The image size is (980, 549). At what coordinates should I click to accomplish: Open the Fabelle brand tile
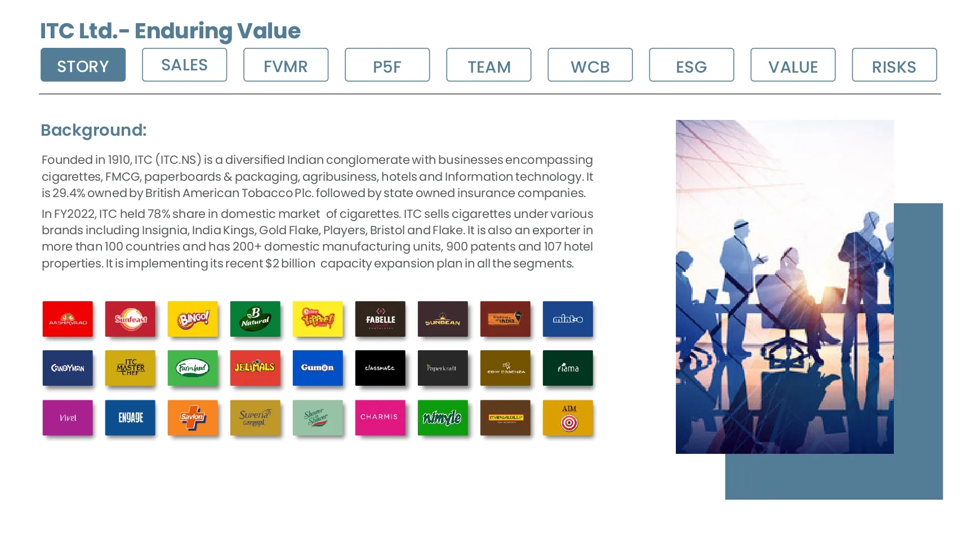(x=380, y=319)
